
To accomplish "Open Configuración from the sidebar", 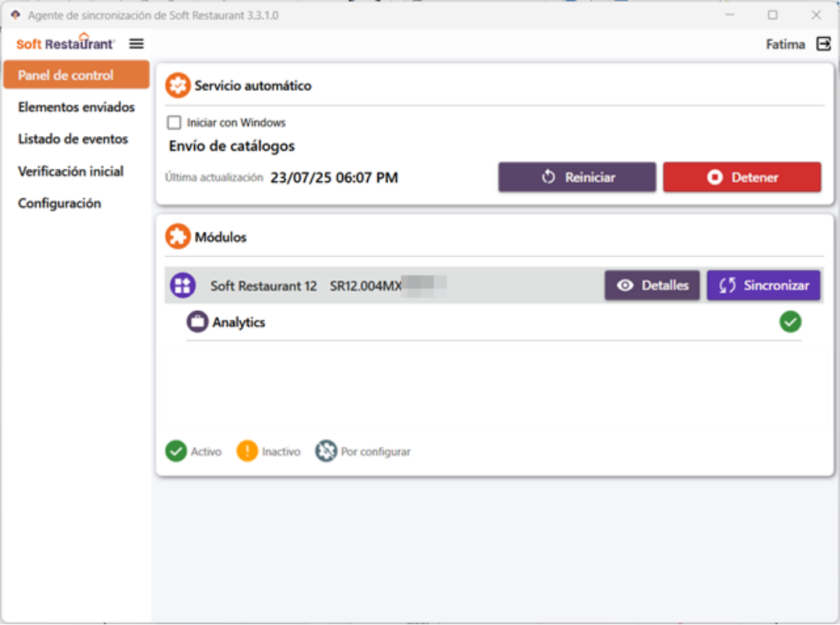I will pos(60,204).
